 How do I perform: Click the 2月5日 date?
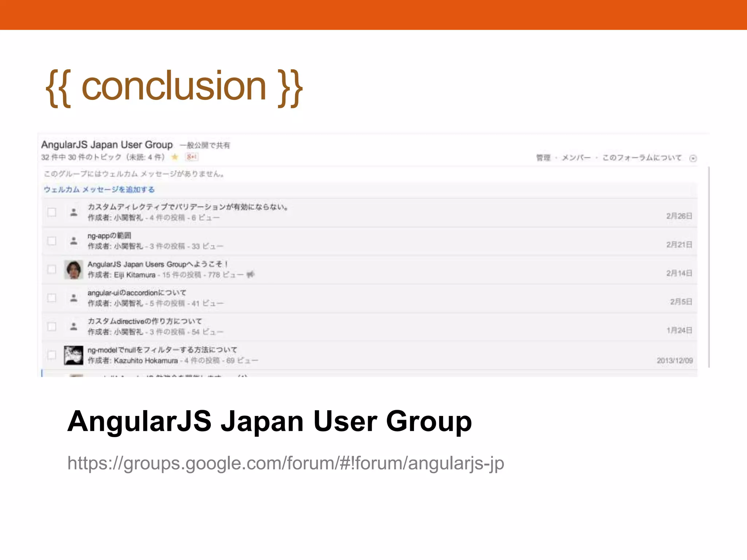point(681,302)
